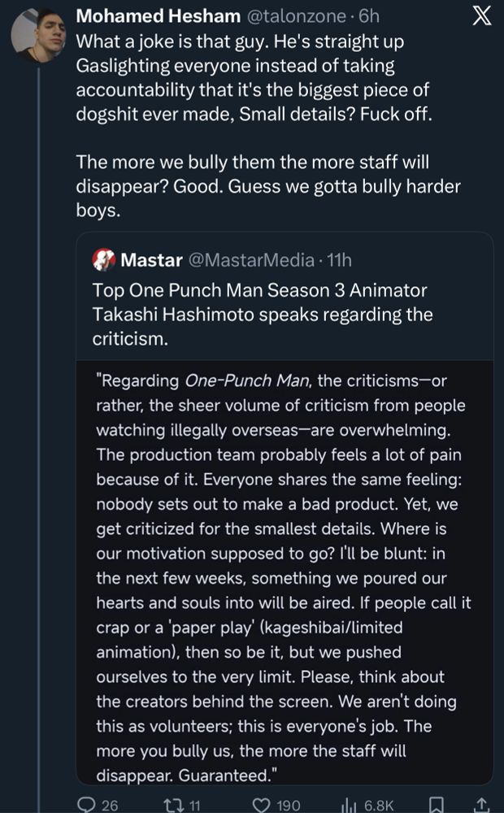Open the quoted statement image about One-Punch Man
504x813 pixels.
click(x=285, y=569)
